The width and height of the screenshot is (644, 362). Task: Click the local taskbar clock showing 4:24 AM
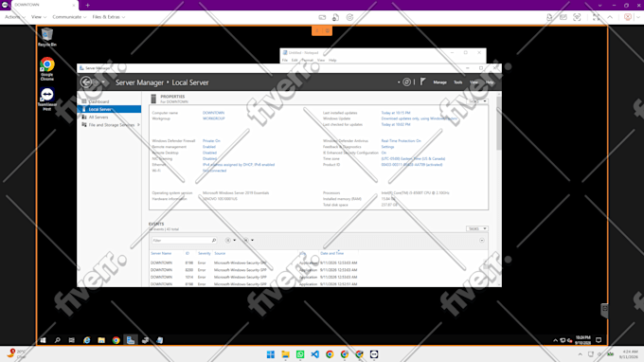[630, 354]
